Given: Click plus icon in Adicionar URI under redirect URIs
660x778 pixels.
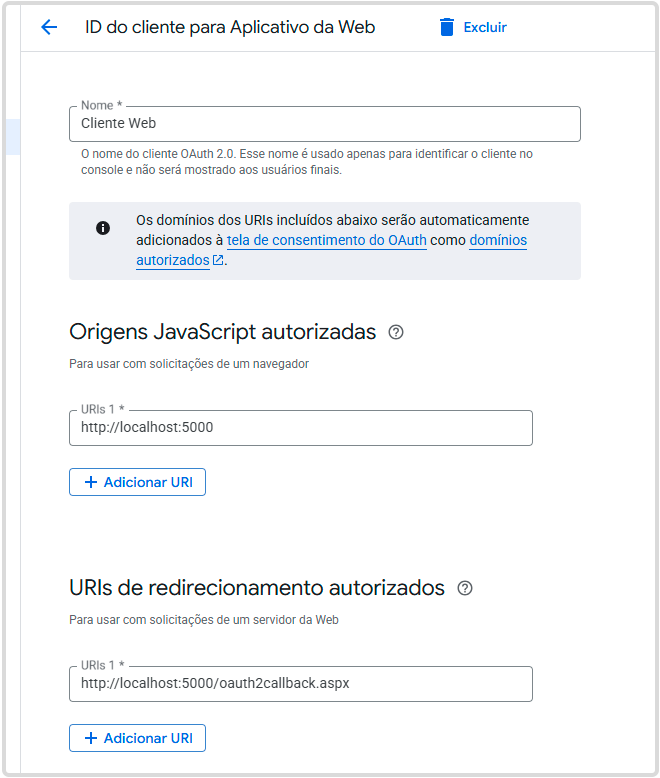Looking at the screenshot, I should coord(91,738).
